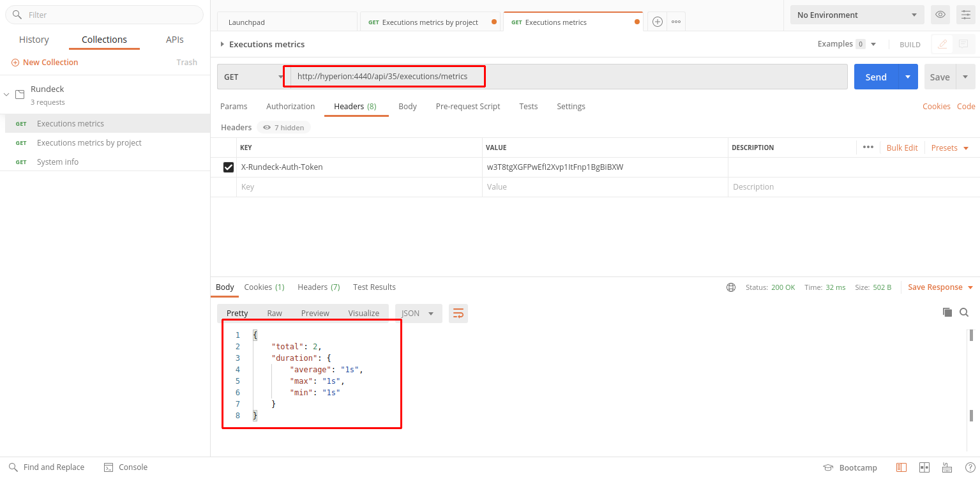Select the System info request
The width and height of the screenshot is (980, 477).
click(57, 162)
